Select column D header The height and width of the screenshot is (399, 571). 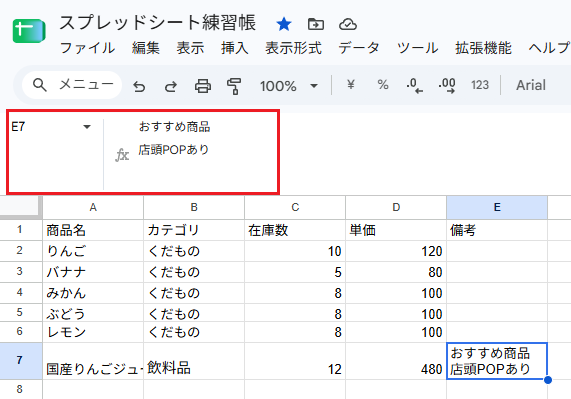pos(396,207)
